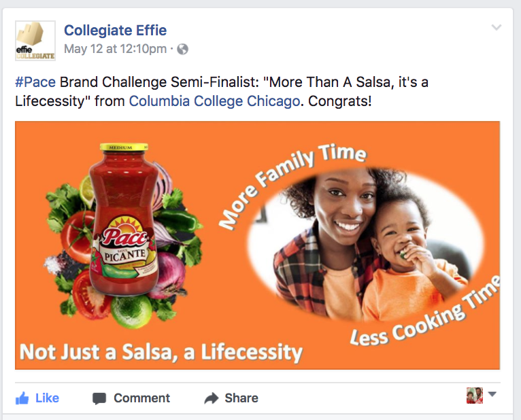Click the Collegiate Effie profile picture
Screen dimensions: 521x420
click(x=35, y=40)
